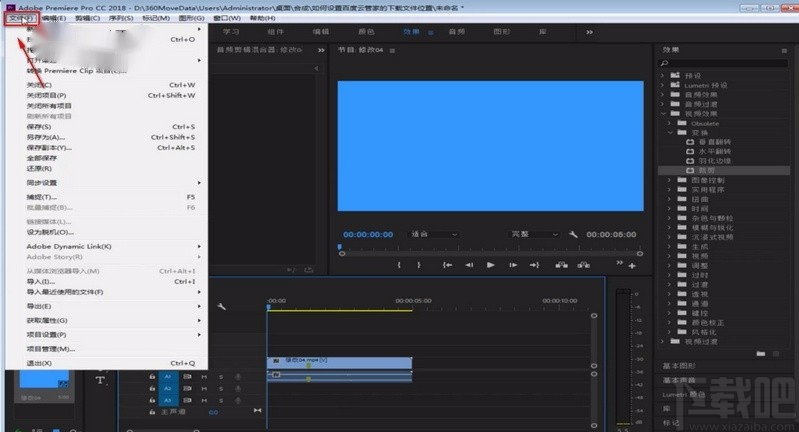
Task: Toggle lock on the A2 audio track
Action: [152, 388]
